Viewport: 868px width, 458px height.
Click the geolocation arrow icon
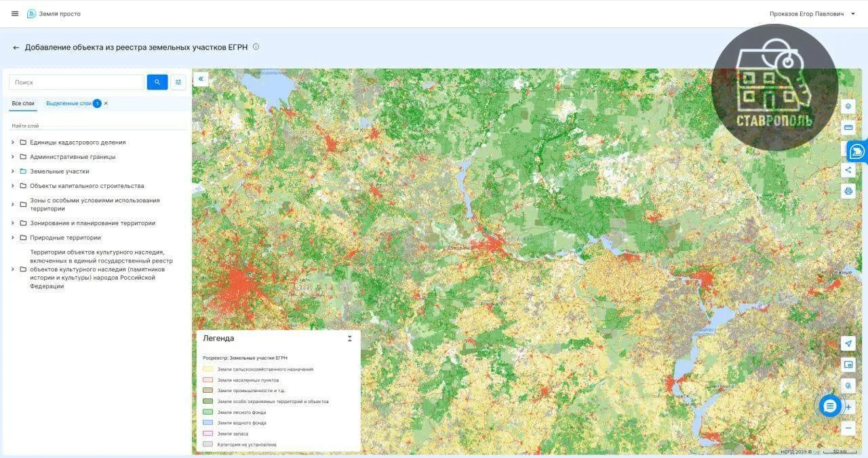[848, 343]
